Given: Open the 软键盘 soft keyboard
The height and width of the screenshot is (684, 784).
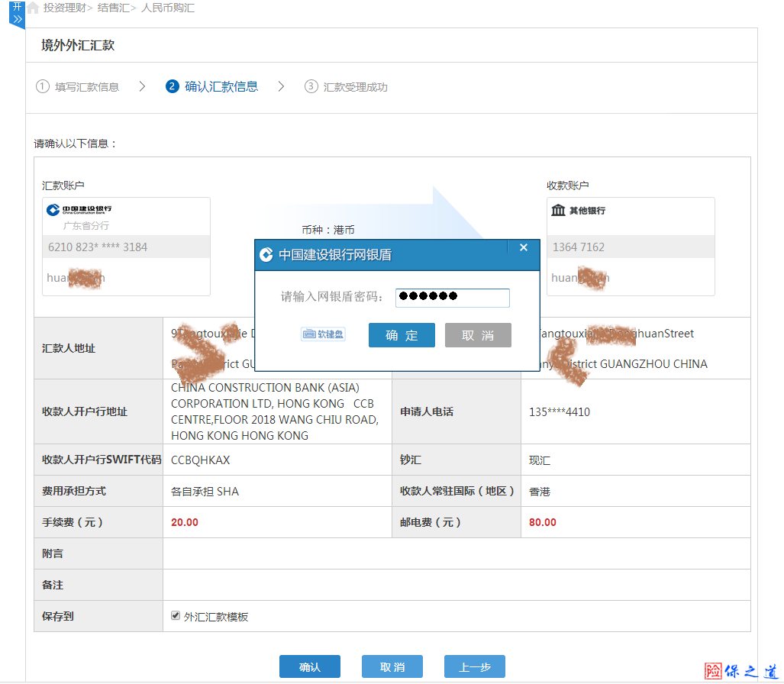Looking at the screenshot, I should point(323,334).
